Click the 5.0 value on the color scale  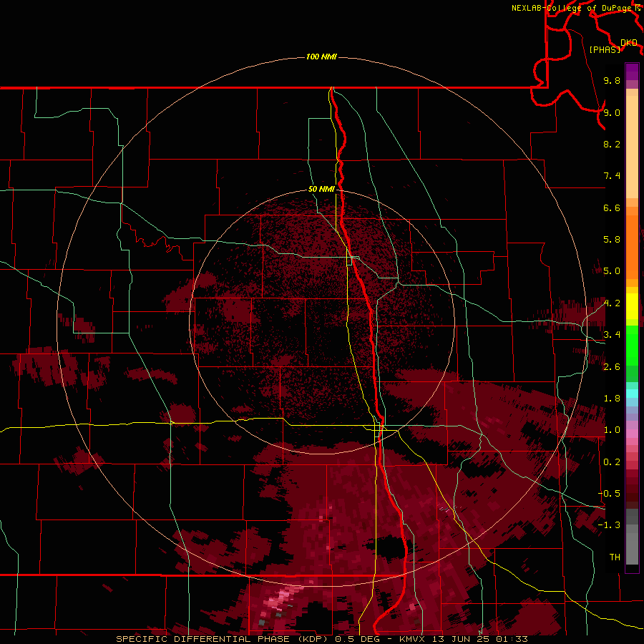(x=612, y=271)
